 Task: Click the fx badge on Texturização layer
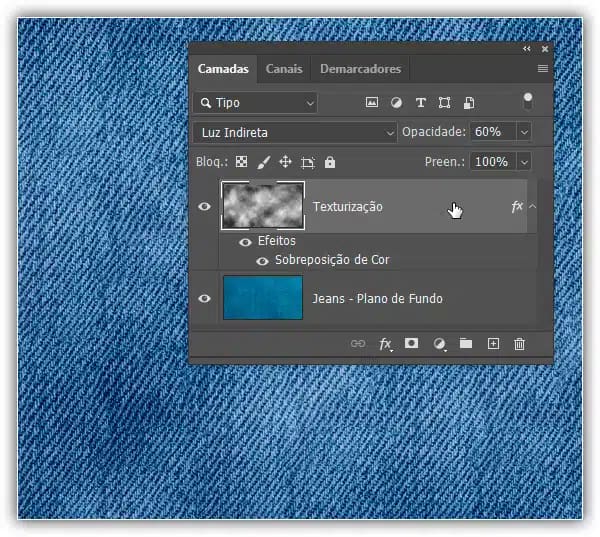point(517,206)
